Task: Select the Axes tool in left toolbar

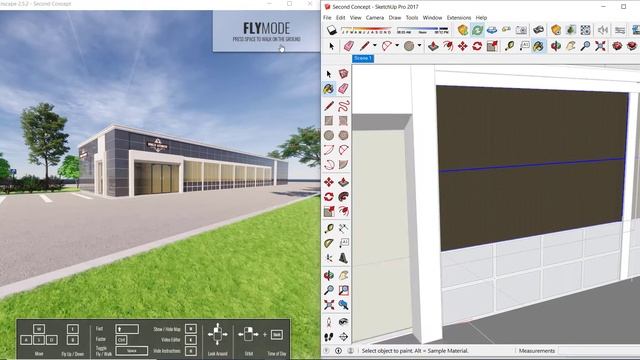Action: (329, 258)
